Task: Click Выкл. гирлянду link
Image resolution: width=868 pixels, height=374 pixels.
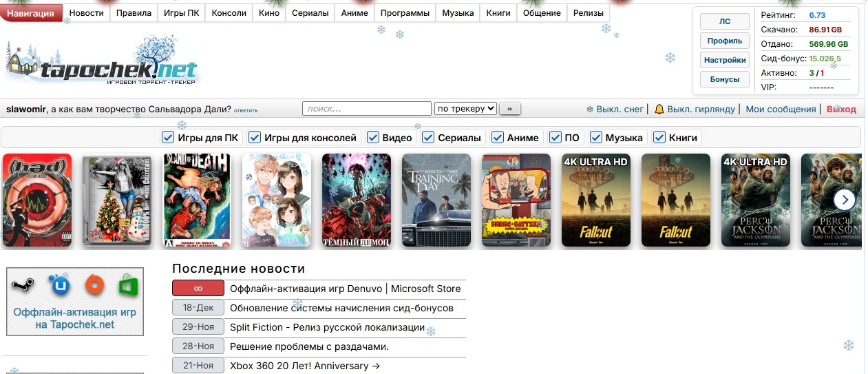Action: pos(701,109)
